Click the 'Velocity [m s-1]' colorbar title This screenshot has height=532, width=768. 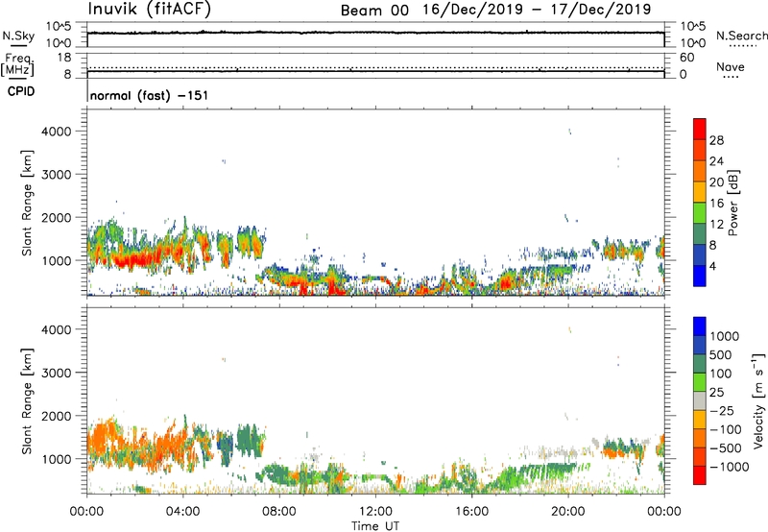coord(758,400)
